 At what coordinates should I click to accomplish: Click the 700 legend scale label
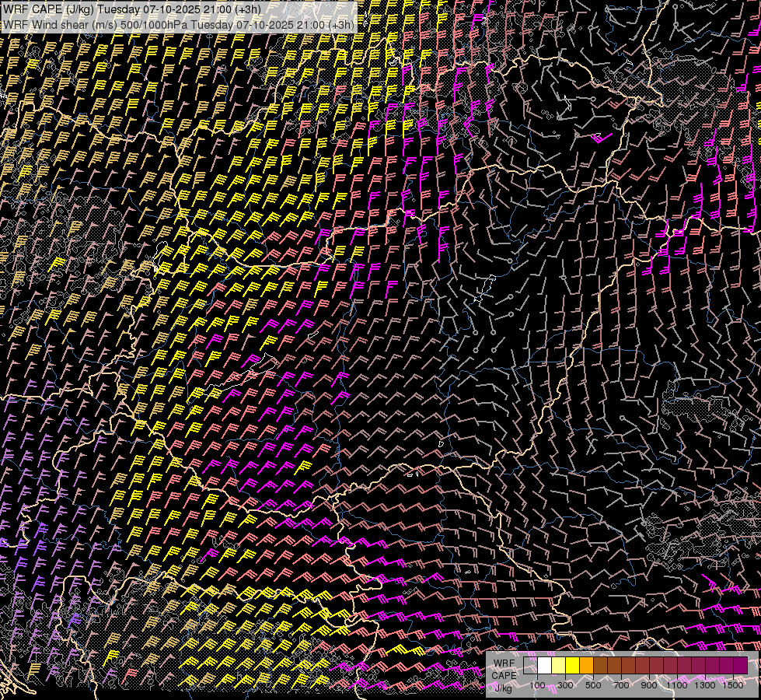[622, 685]
